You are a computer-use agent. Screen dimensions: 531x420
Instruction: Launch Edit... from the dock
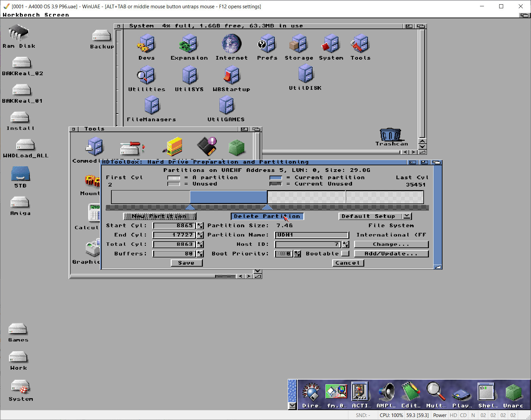pos(411,391)
